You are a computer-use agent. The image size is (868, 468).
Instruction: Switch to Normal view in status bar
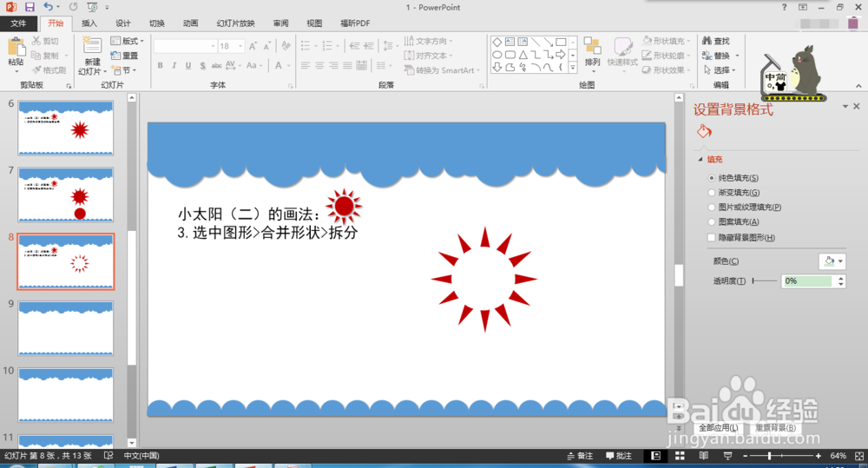[x=655, y=456]
